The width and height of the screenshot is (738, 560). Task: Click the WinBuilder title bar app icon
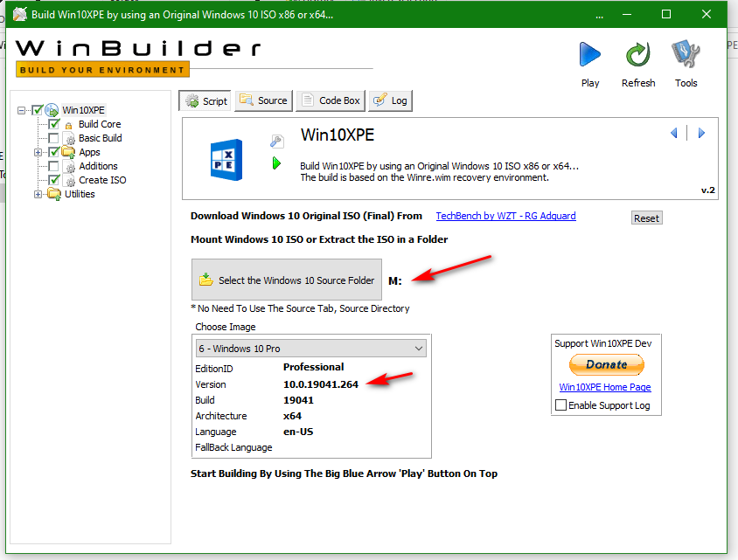point(20,14)
